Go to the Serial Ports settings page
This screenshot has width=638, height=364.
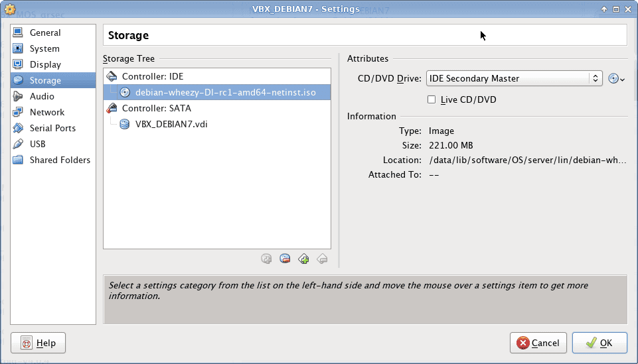(53, 128)
